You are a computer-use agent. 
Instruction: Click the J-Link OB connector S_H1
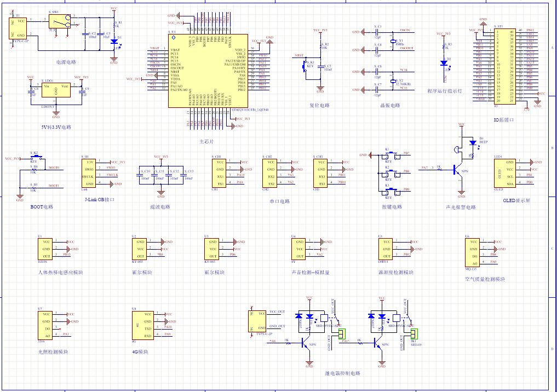(88, 173)
